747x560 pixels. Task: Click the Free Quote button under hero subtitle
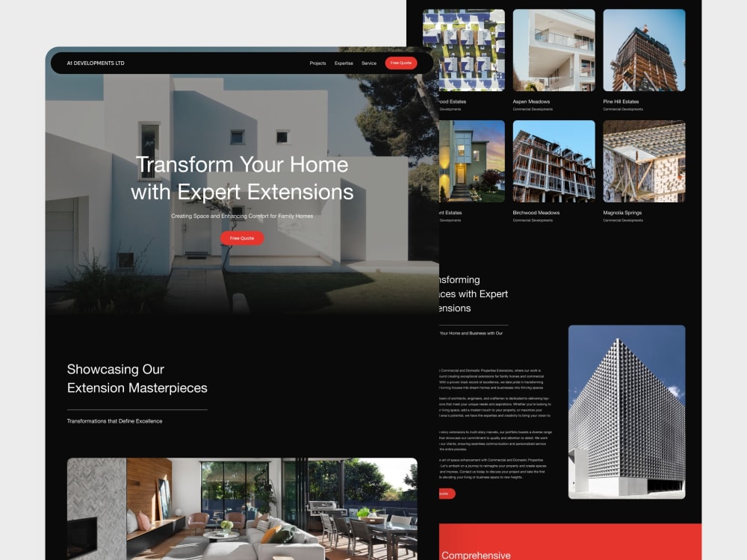[x=241, y=238]
